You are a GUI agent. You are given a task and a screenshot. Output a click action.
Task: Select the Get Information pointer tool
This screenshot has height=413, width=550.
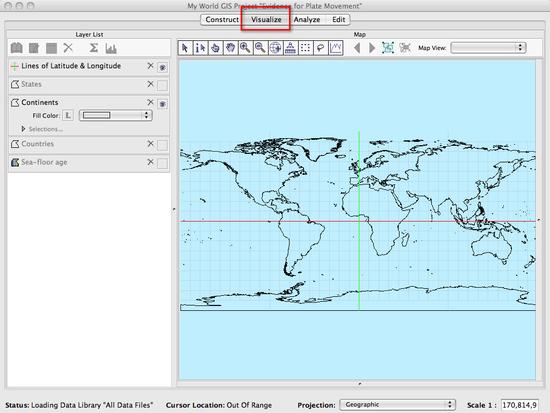point(200,48)
